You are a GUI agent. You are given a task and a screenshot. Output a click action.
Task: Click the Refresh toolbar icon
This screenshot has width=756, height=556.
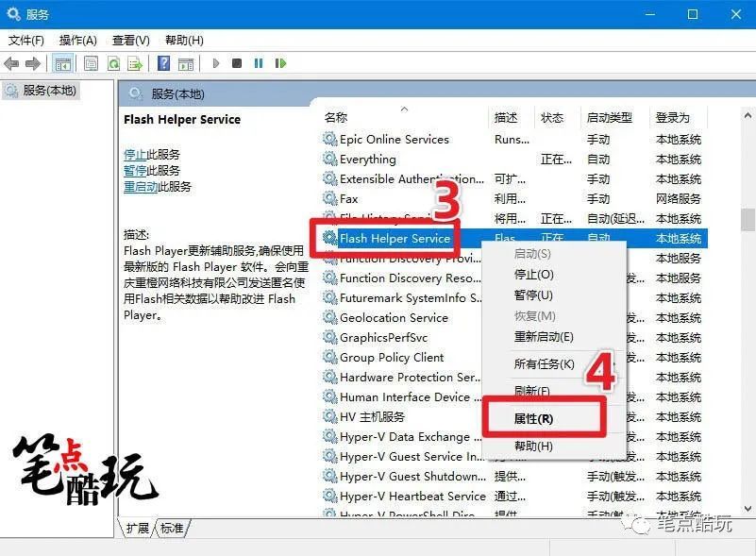pyautogui.click(x=114, y=63)
